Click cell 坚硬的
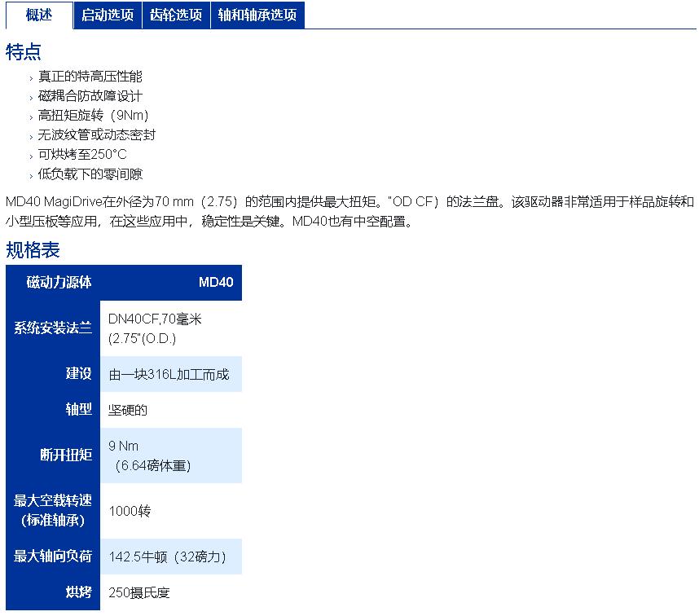The height and width of the screenshot is (616, 699). tap(171, 410)
